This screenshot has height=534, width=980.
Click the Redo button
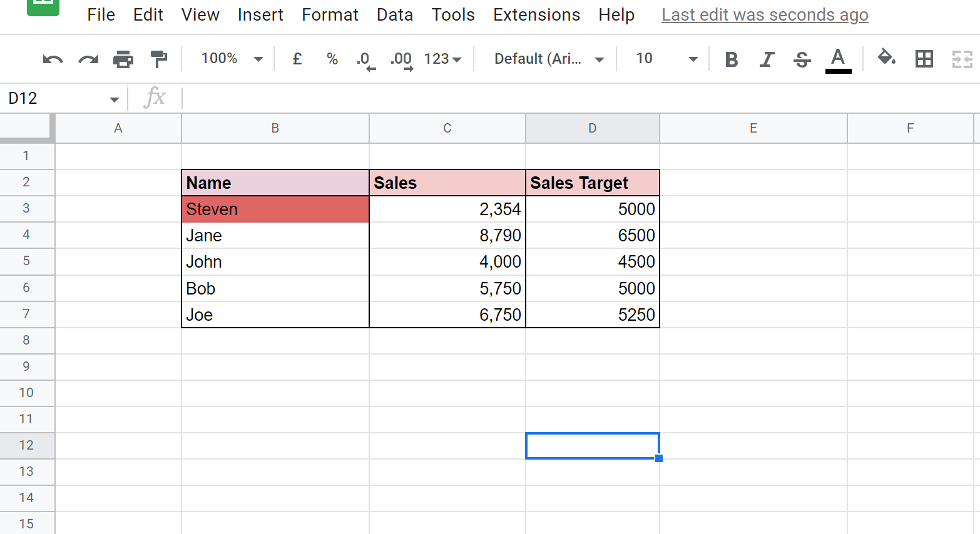point(88,59)
